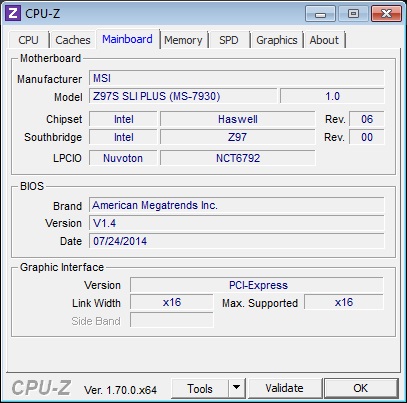Screen dimensions: 407x403
Task: Select the Mainboard tab
Action: [x=128, y=39]
